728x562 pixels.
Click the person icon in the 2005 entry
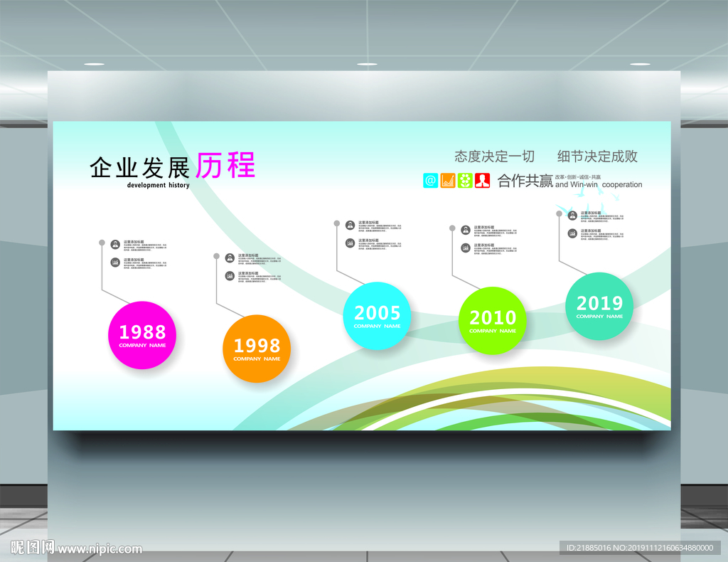point(350,226)
